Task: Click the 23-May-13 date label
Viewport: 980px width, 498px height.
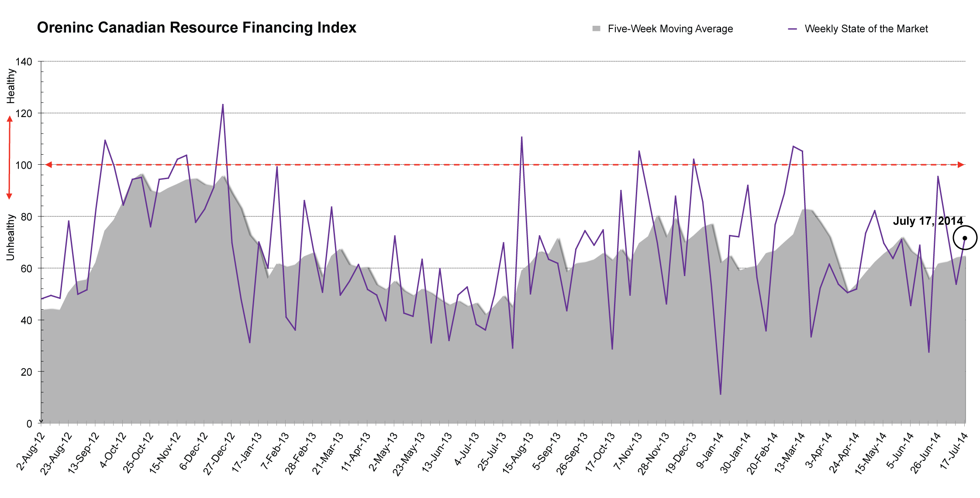Action: click(x=408, y=454)
